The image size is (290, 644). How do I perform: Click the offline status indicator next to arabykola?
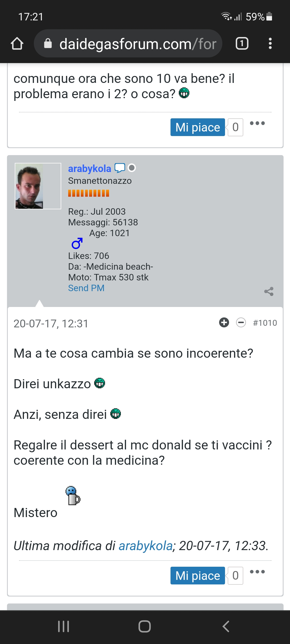click(x=132, y=168)
